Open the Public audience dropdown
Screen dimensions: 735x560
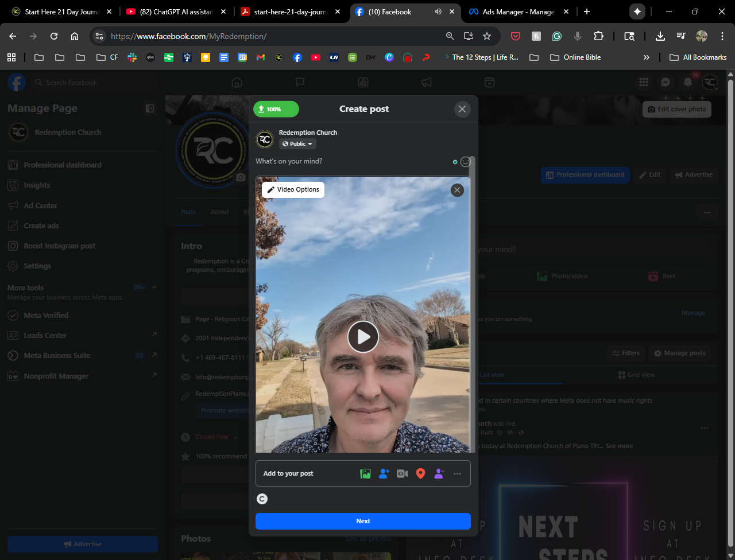(297, 144)
